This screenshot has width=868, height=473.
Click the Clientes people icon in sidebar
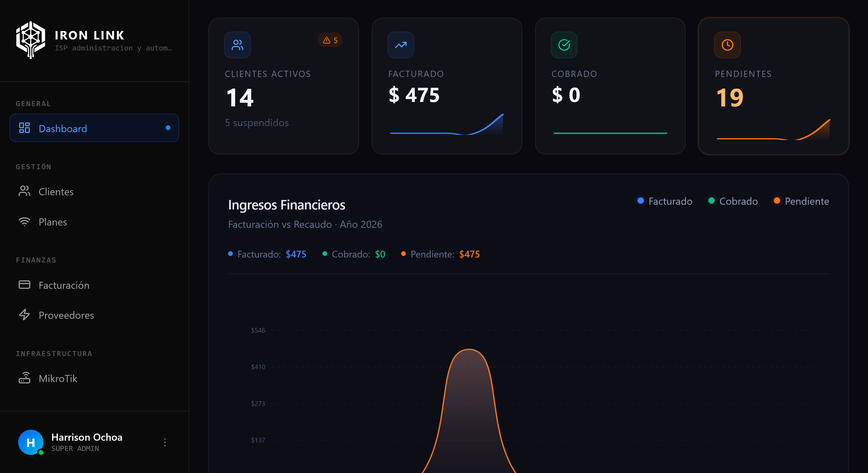[24, 191]
